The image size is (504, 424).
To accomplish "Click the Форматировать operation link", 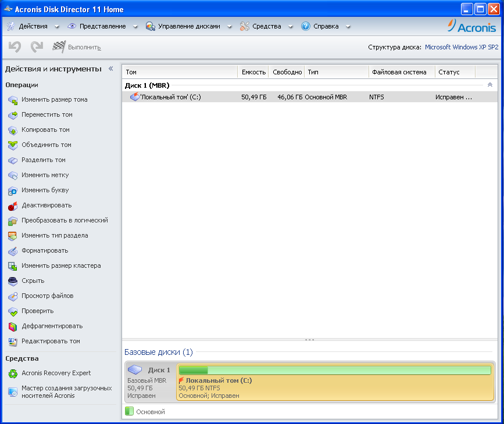I will tap(45, 250).
